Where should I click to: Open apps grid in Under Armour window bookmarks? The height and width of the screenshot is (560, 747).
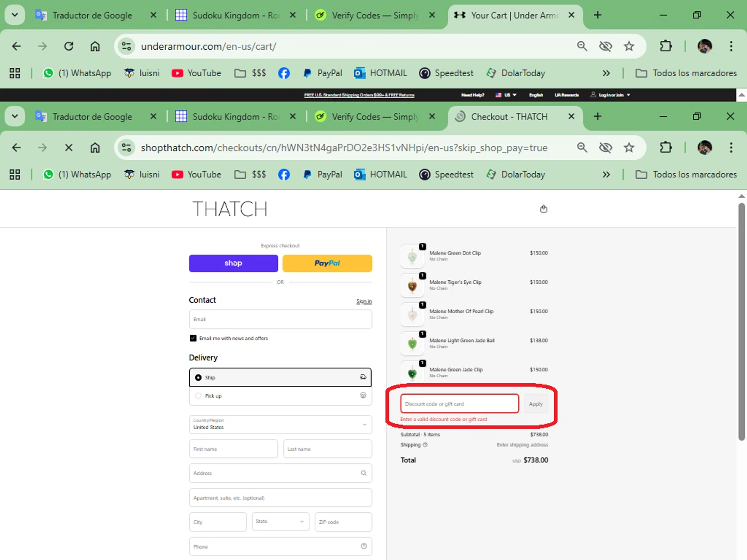[x=15, y=73]
